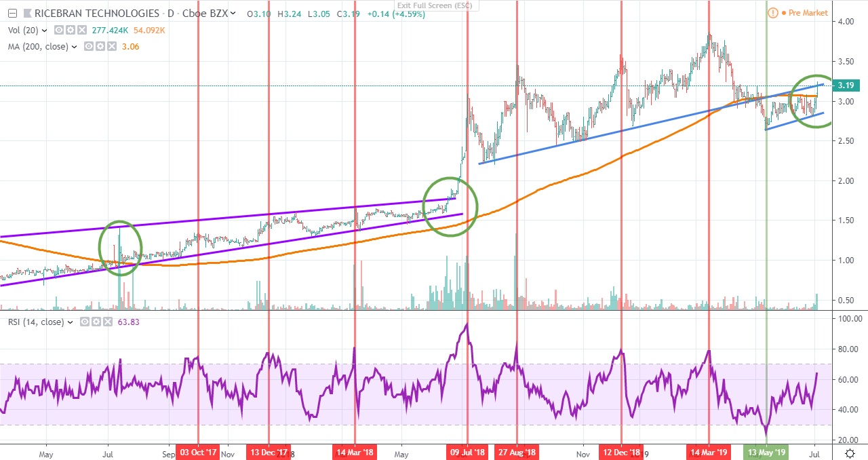This screenshot has width=868, height=460.
Task: Select the 14 Mar '19 date marker
Action: click(709, 452)
